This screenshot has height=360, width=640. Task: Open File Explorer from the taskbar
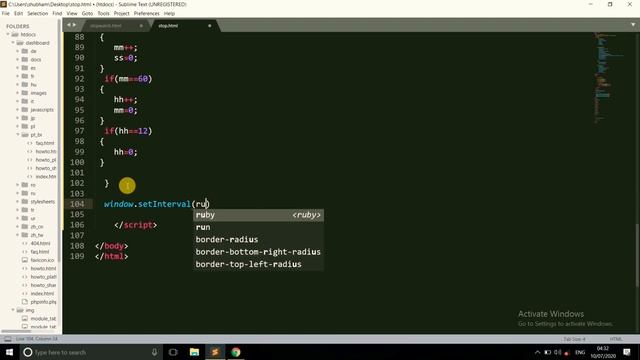pyautogui.click(x=194, y=352)
